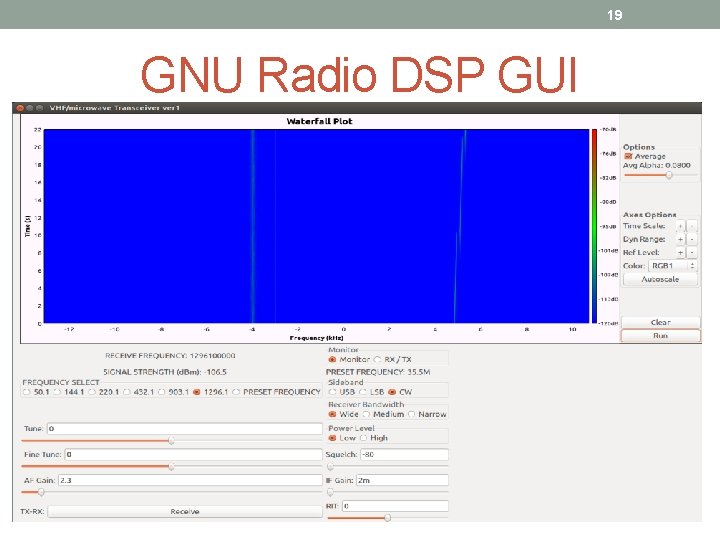Click the Run button

[660, 336]
